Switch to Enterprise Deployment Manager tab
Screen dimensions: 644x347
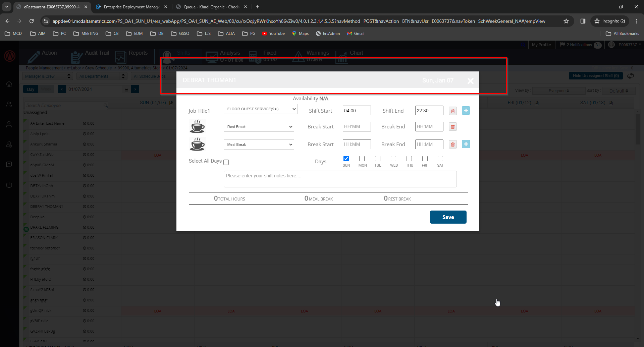pos(131,7)
